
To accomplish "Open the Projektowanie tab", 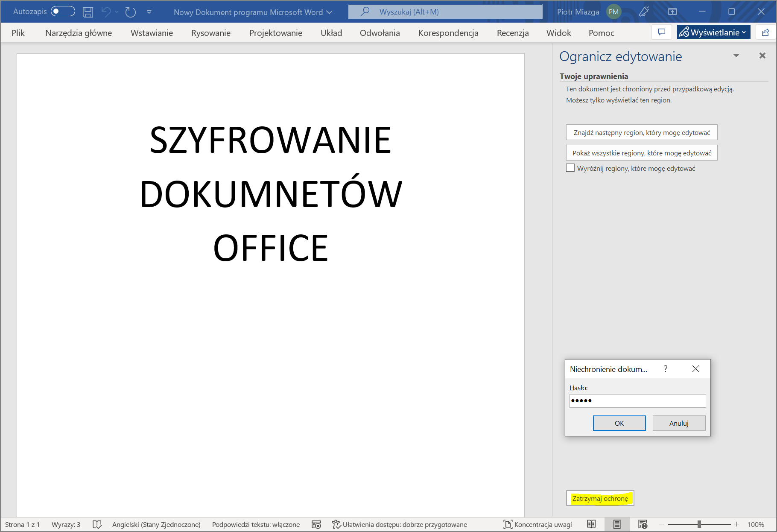I will tap(276, 33).
